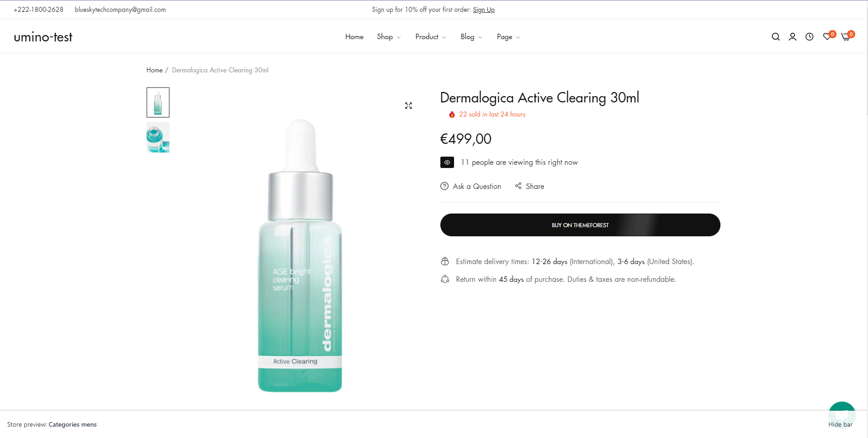The height and width of the screenshot is (438, 868).
Task: Click the Home breadcrumb link
Action: tap(154, 70)
